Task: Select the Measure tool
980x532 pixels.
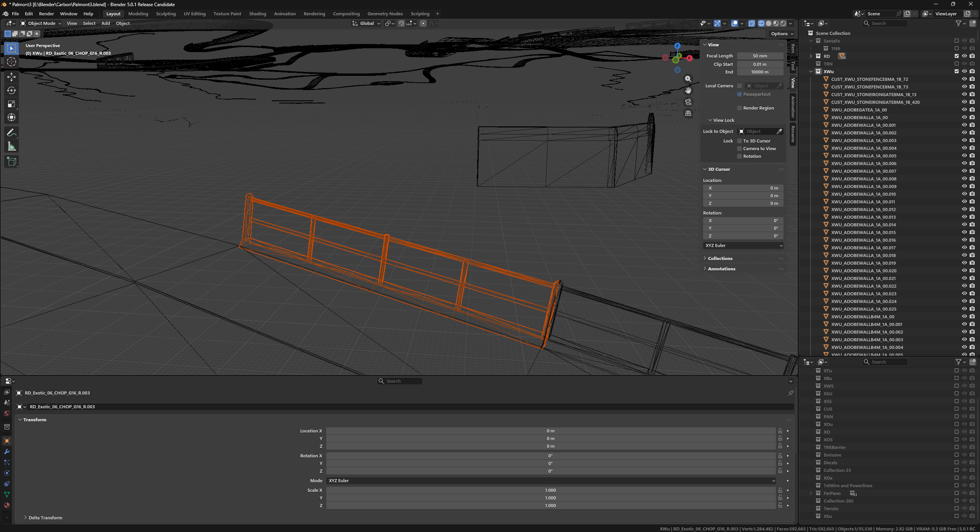Action: 11,146
